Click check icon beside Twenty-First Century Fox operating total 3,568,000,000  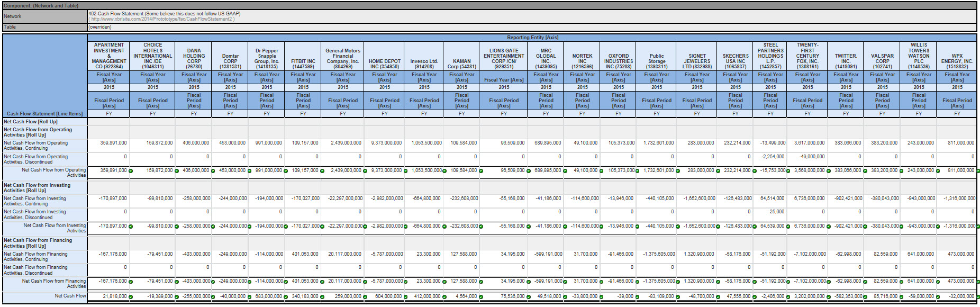(829, 171)
